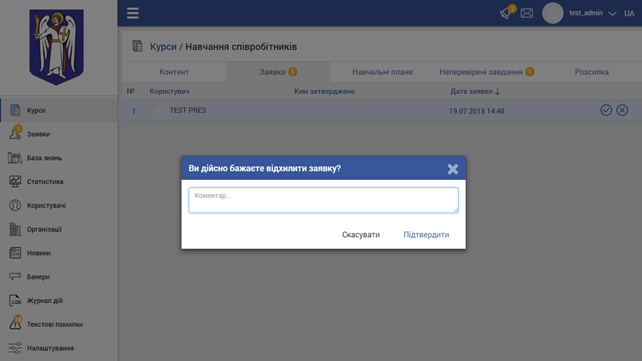Click the notifications megaphone icon
This screenshot has height=361, width=642.
[x=506, y=14]
